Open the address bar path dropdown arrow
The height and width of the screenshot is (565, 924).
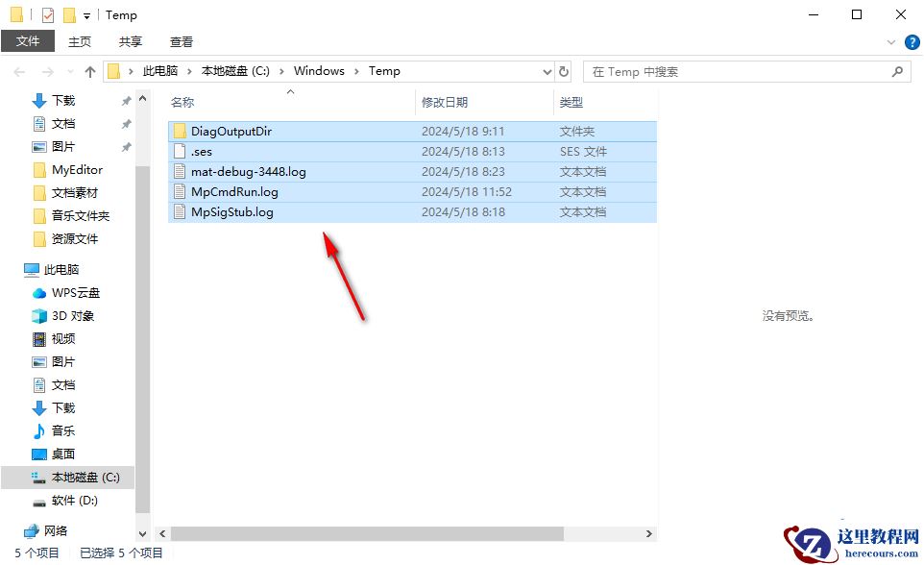click(x=547, y=70)
